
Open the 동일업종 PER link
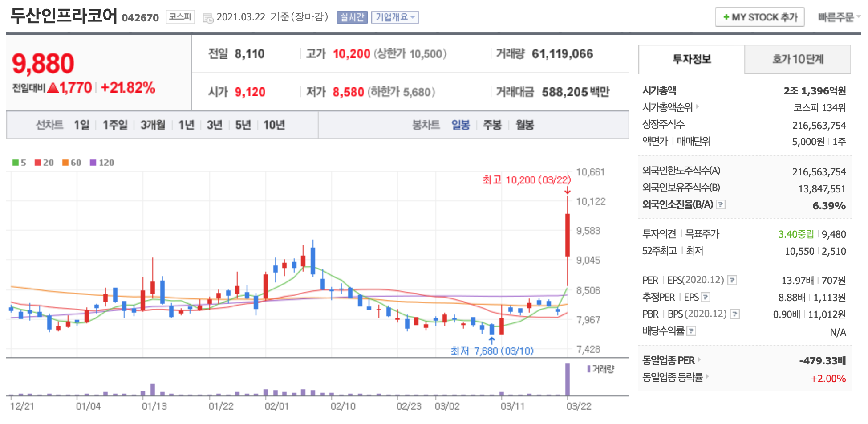(671, 360)
